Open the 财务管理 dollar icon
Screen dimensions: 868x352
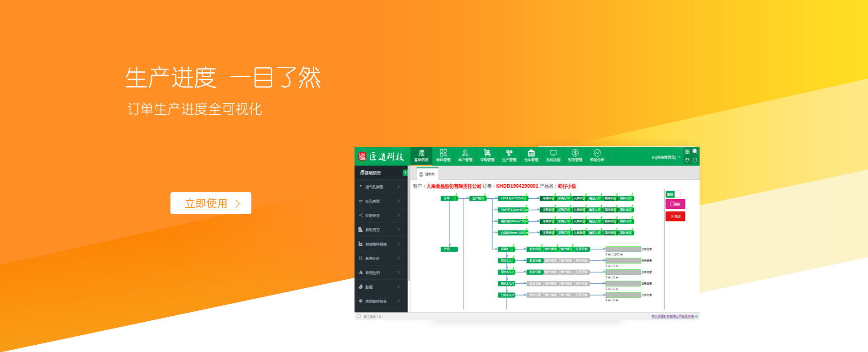click(x=575, y=155)
